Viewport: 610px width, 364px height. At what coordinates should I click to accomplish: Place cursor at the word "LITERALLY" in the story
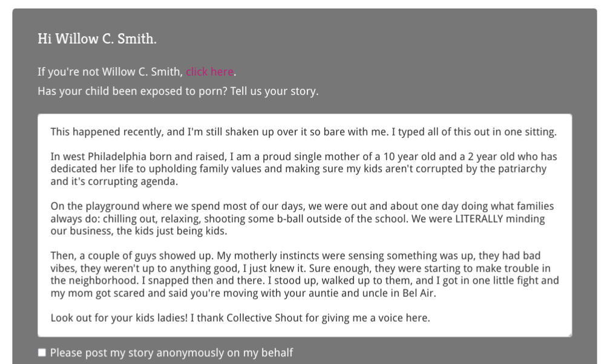(x=479, y=218)
